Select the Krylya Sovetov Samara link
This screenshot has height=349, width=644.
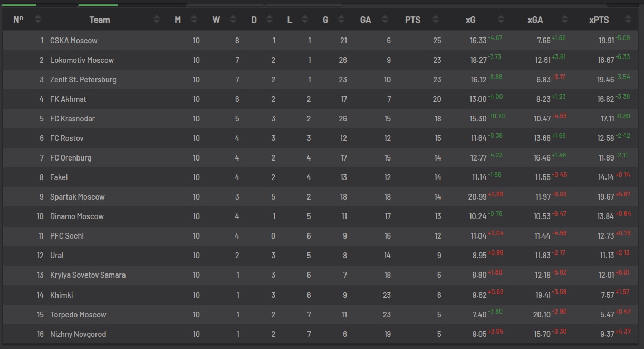click(x=88, y=275)
